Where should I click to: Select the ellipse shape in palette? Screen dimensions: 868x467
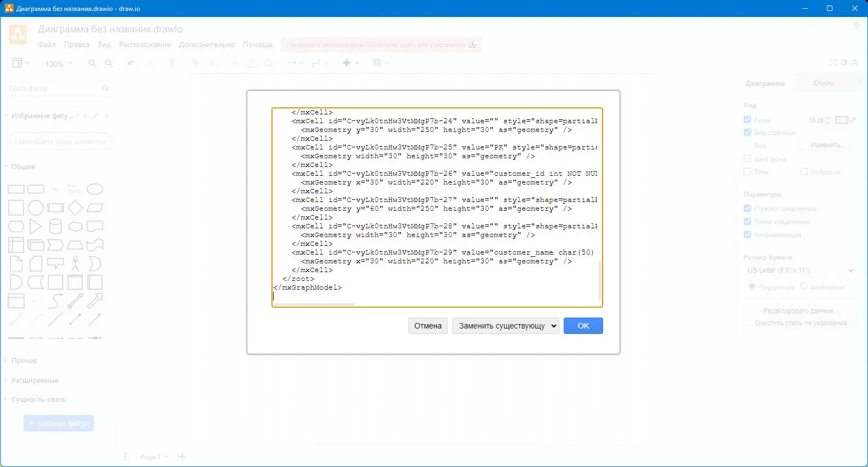coord(95,189)
